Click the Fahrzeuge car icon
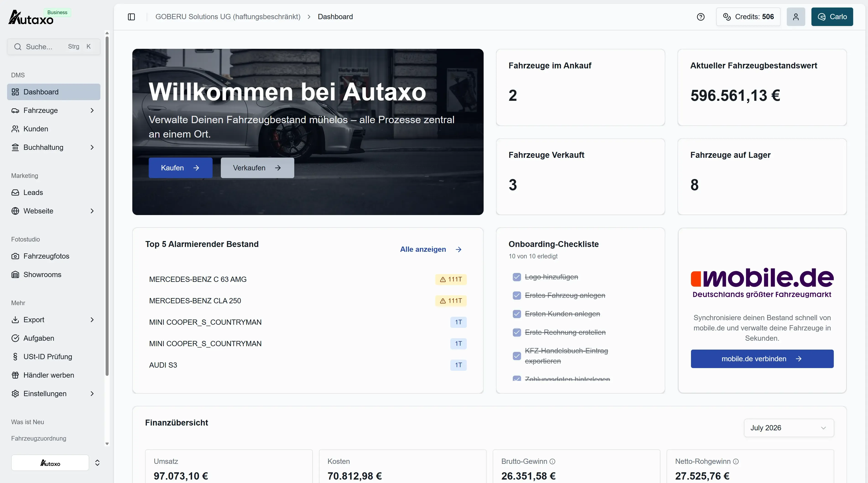Image resolution: width=868 pixels, height=483 pixels. [15, 110]
